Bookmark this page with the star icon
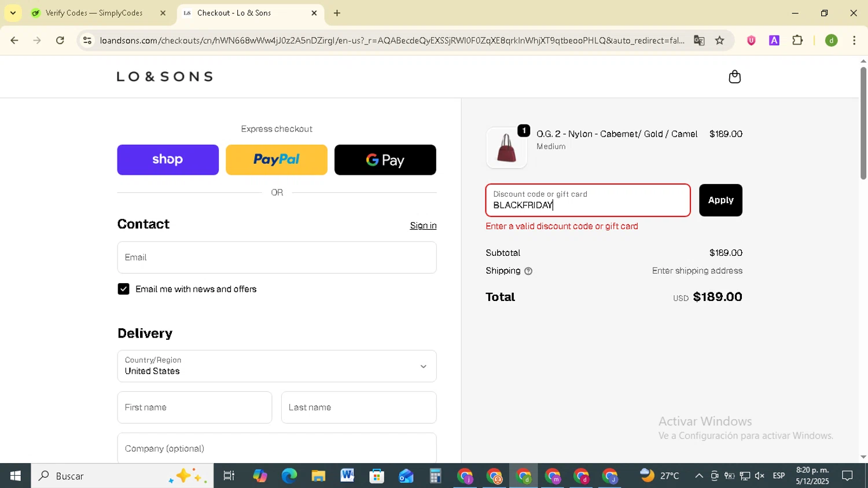Image resolution: width=868 pixels, height=488 pixels. tap(720, 41)
